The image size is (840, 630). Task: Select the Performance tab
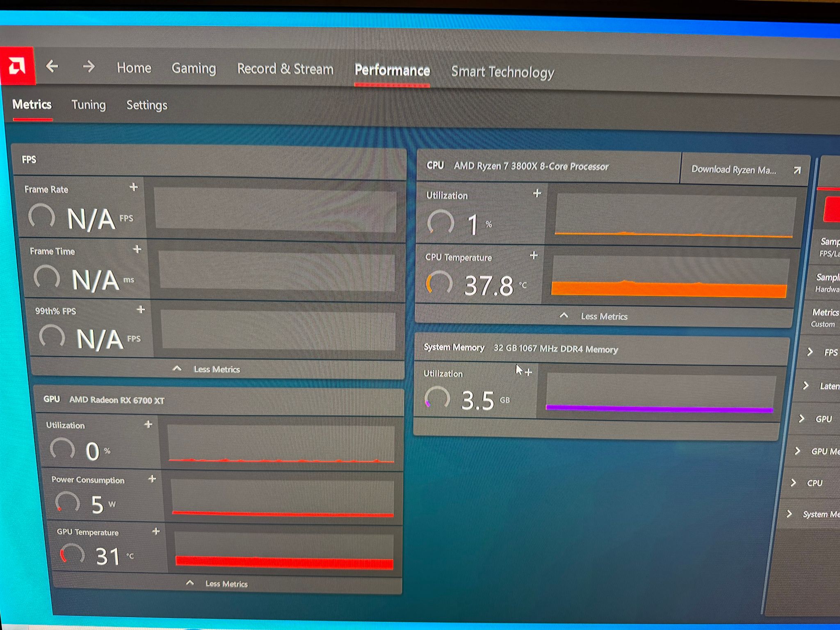pos(392,71)
